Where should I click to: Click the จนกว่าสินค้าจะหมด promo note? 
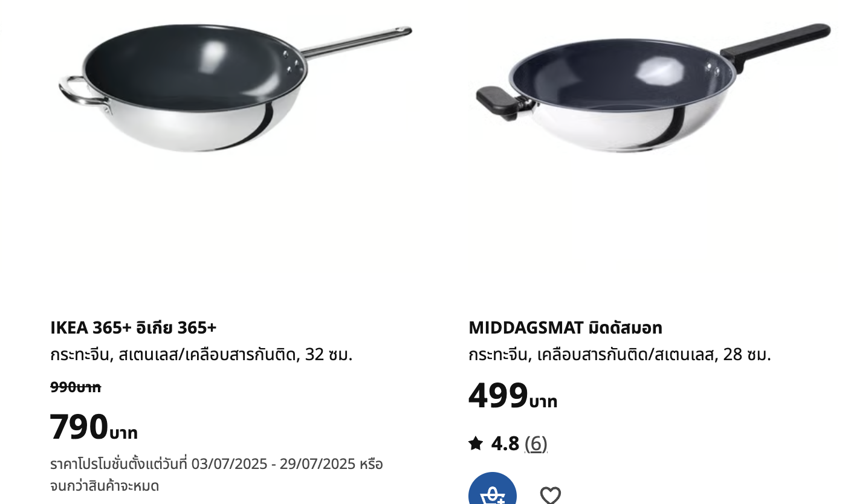[105, 485]
